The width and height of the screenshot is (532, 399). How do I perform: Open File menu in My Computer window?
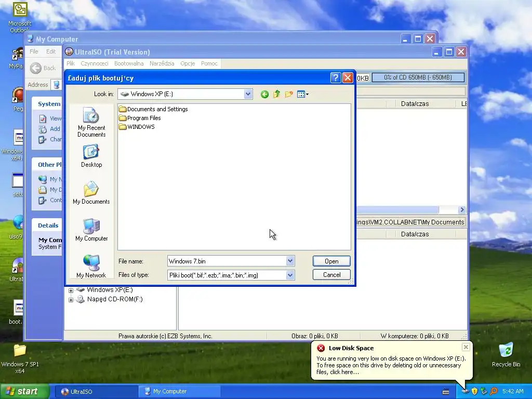[34, 51]
